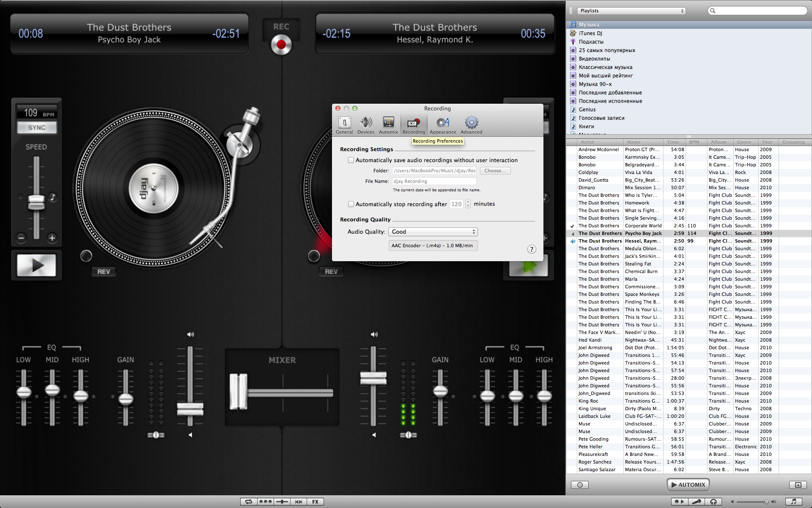The image size is (812, 508).
Task: Open Automix preferences icon
Action: 388,125
